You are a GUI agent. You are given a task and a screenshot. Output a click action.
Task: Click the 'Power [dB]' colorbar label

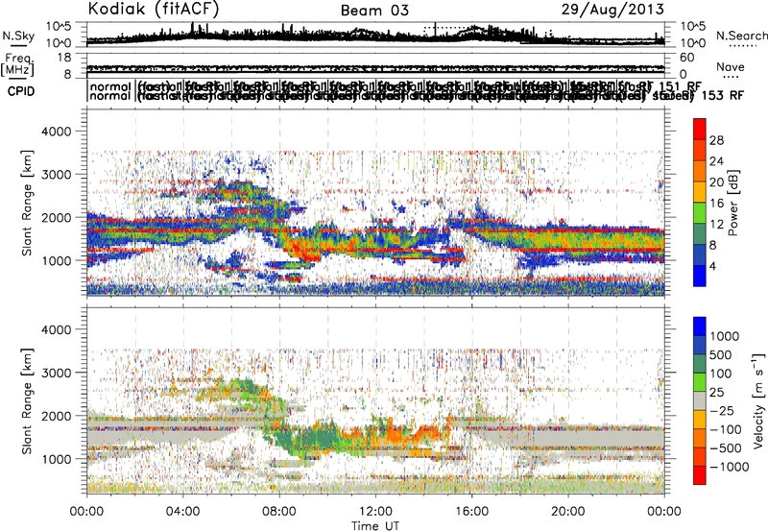(732, 203)
